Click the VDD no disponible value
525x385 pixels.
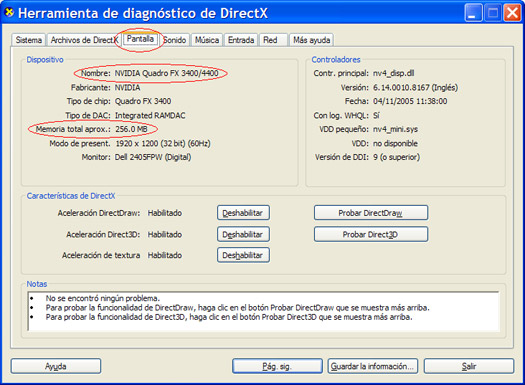click(395, 144)
